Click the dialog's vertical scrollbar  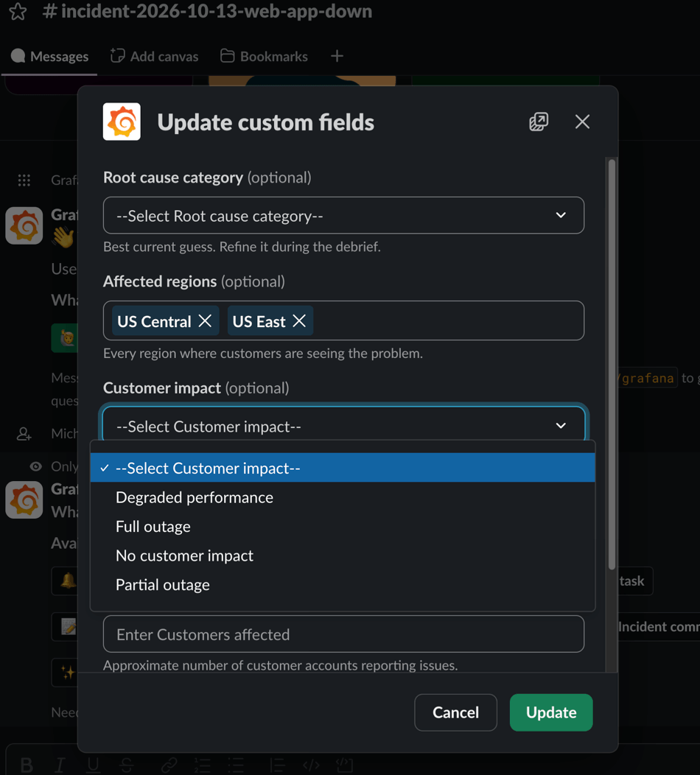pyautogui.click(x=612, y=365)
